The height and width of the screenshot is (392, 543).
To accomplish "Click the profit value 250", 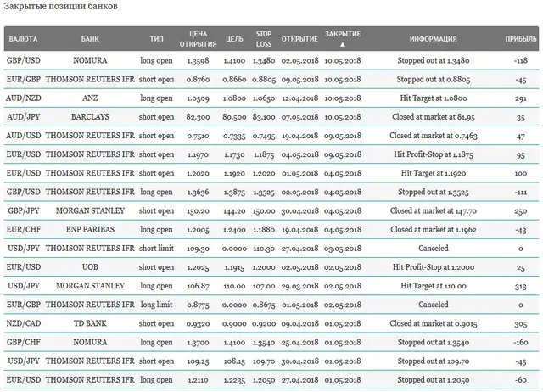I will 521,211.
